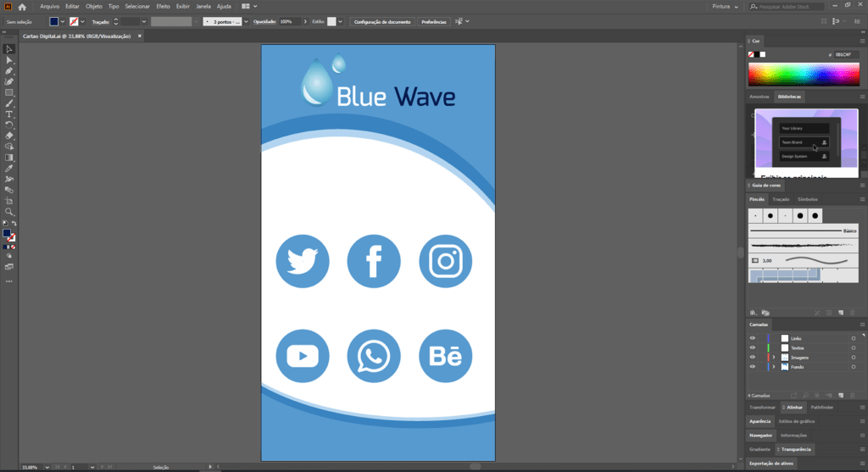Image resolution: width=868 pixels, height=472 pixels.
Task: Select the Shape Builder tool
Action: tap(8, 147)
